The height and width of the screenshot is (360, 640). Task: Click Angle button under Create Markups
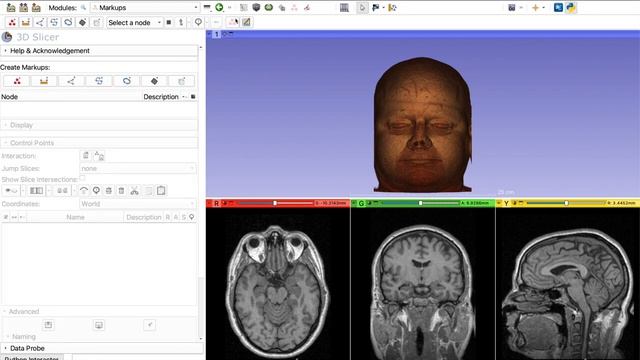tap(71, 81)
